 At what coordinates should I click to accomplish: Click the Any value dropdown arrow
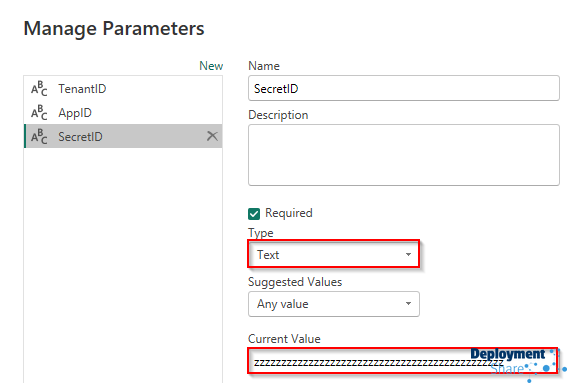tap(408, 303)
